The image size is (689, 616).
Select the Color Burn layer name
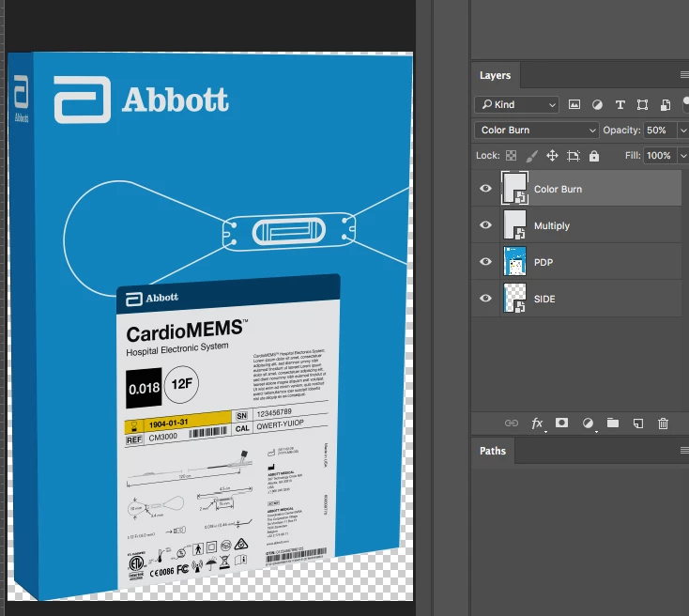(x=559, y=189)
